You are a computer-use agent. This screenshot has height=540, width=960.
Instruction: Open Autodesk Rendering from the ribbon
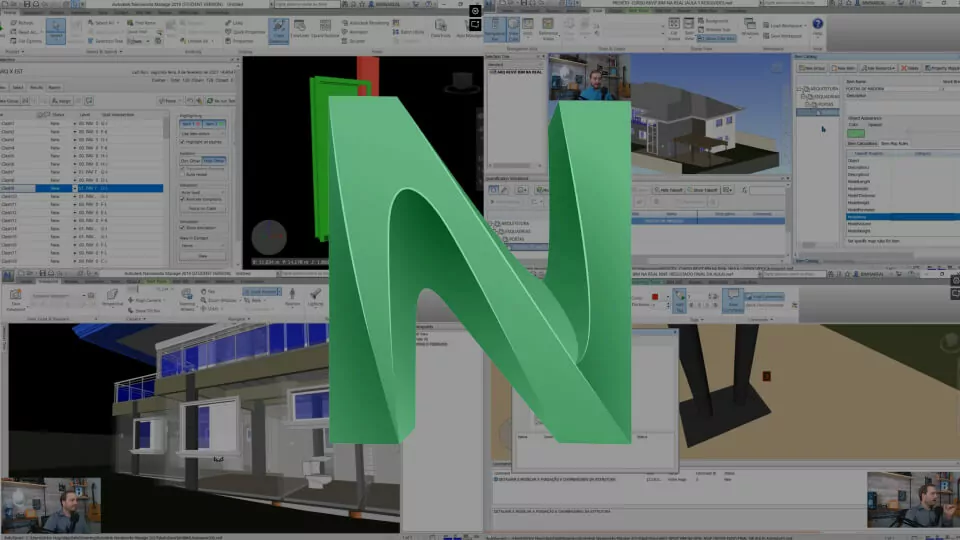pos(366,23)
